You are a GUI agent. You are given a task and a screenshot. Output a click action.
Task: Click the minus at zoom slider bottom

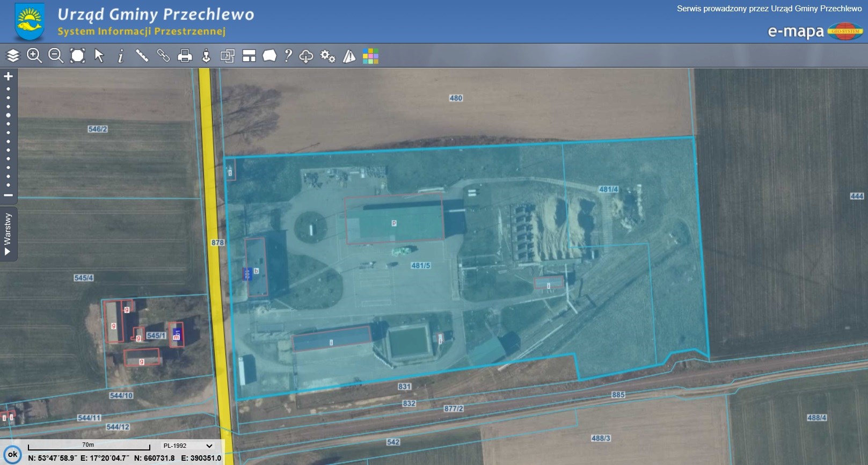pyautogui.click(x=8, y=195)
